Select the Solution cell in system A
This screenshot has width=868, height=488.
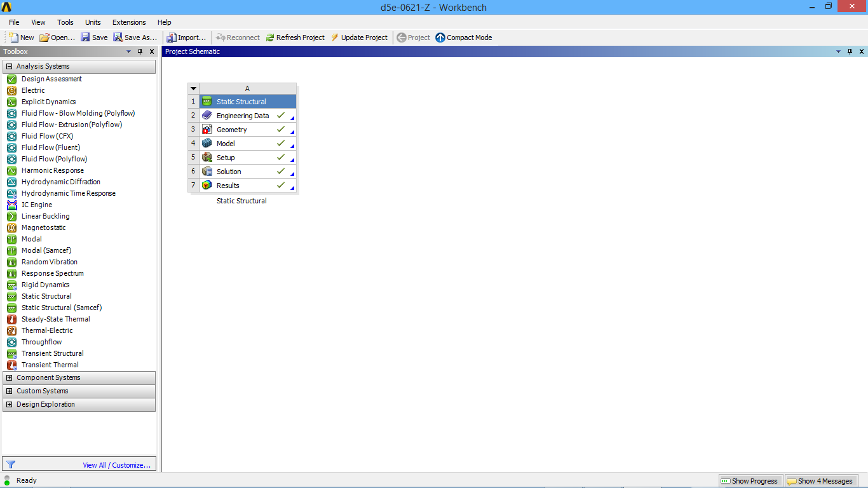(248, 172)
